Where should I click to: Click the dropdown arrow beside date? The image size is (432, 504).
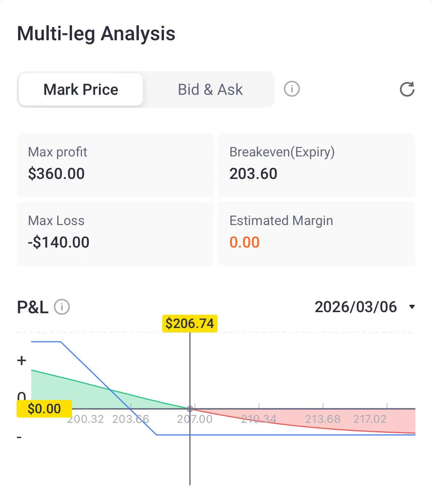tap(412, 307)
